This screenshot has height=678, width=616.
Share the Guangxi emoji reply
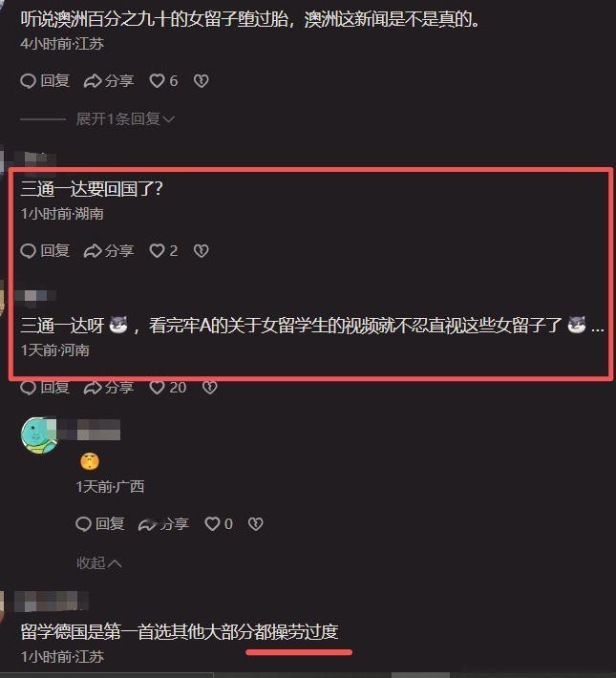[163, 524]
